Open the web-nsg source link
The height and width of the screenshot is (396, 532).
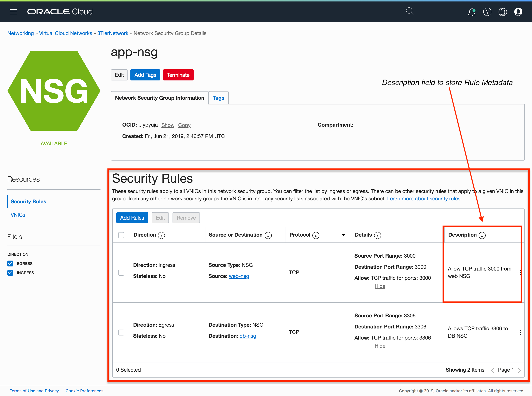point(239,276)
